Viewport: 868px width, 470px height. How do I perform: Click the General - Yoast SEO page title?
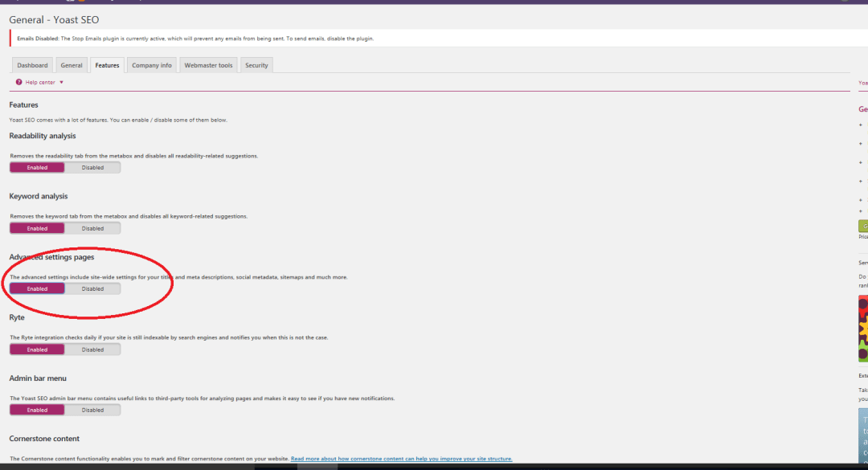coord(55,20)
